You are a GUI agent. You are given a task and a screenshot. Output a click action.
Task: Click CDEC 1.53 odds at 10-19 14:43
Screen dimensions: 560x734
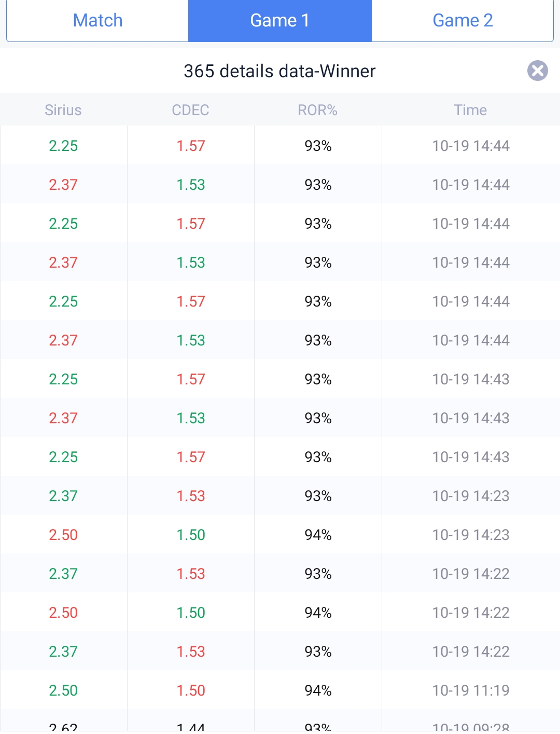coord(191,418)
